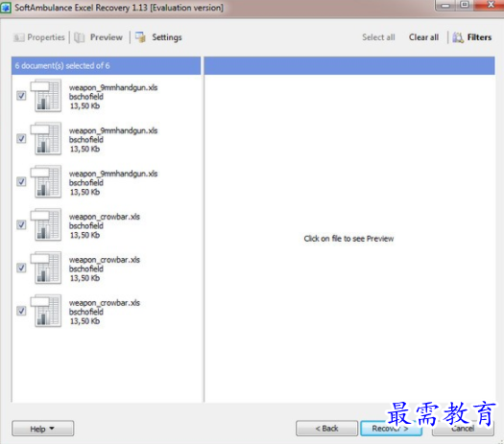Screen dimensions: 504x444
Task: Select the last weapon_crowbar.xls file name
Action: point(105,303)
